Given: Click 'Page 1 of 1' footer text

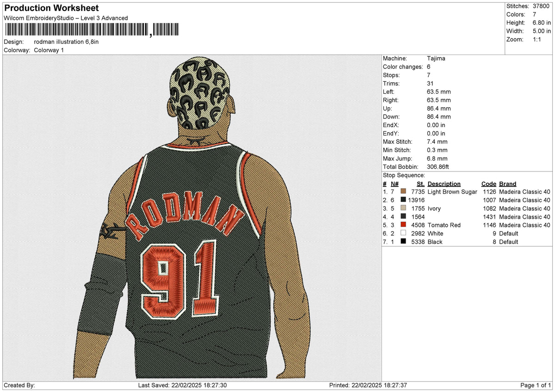Looking at the screenshot, I should pos(536,386).
